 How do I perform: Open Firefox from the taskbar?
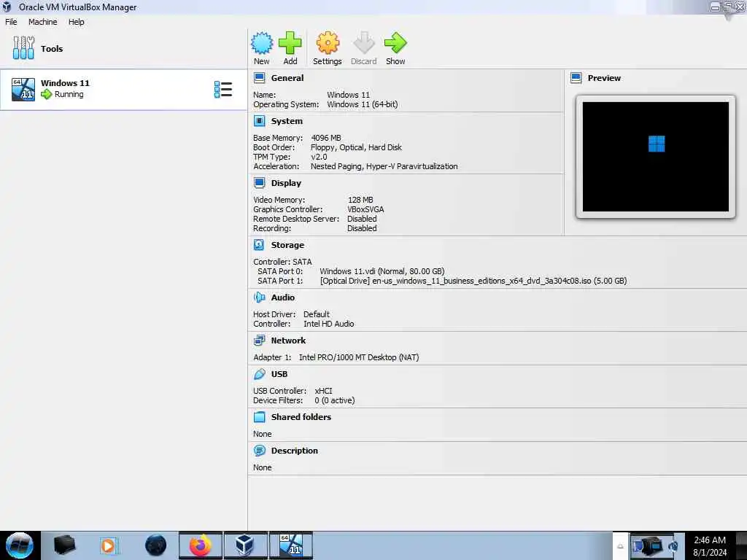201,545
